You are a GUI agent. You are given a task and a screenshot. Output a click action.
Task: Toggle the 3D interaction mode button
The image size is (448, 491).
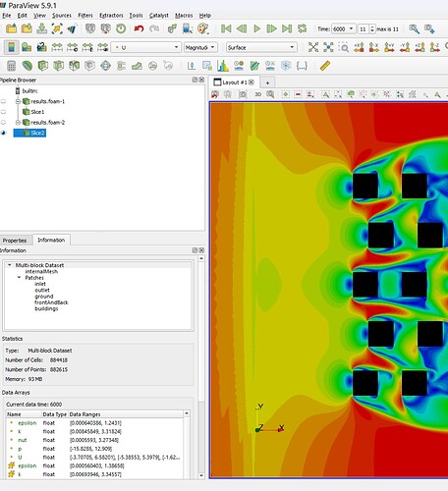coord(258,94)
